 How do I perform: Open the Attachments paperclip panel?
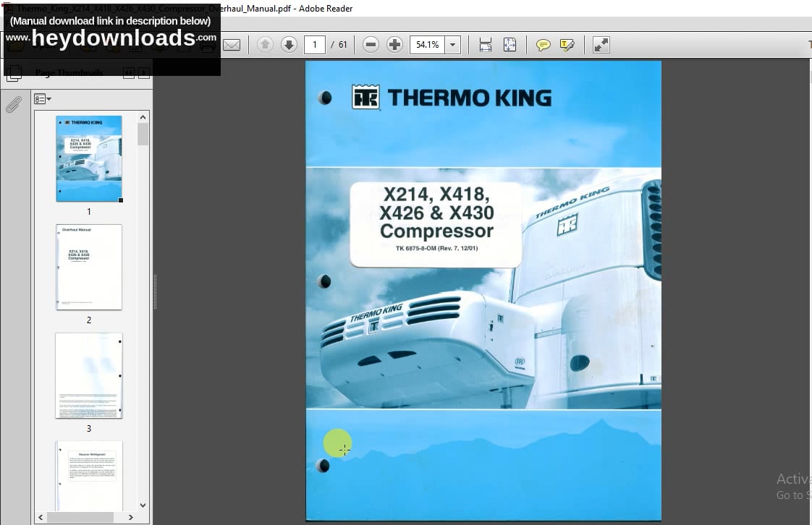click(14, 104)
